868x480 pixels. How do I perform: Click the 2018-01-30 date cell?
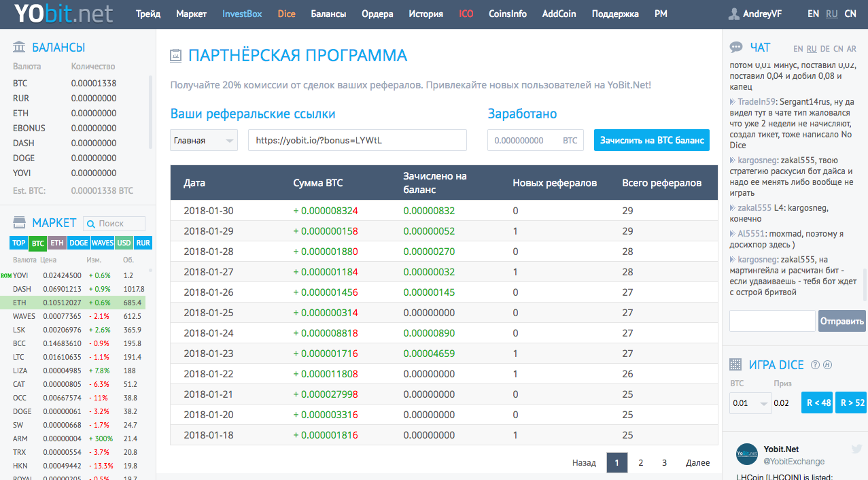pyautogui.click(x=209, y=211)
